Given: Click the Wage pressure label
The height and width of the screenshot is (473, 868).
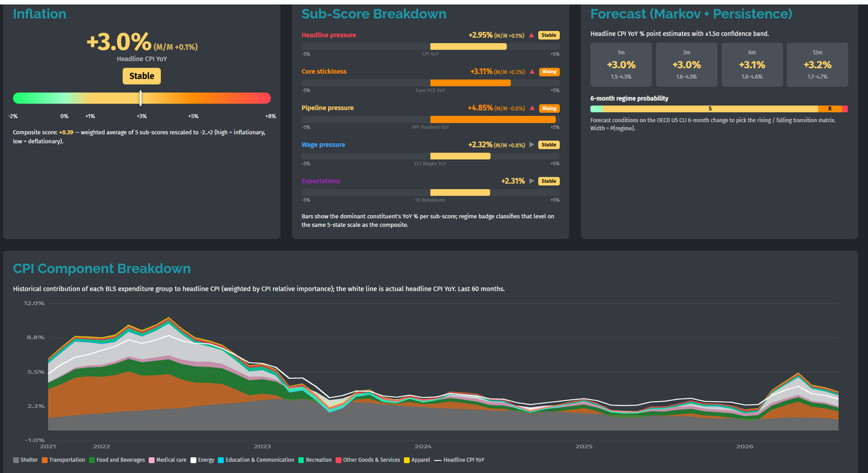Looking at the screenshot, I should [x=324, y=145].
